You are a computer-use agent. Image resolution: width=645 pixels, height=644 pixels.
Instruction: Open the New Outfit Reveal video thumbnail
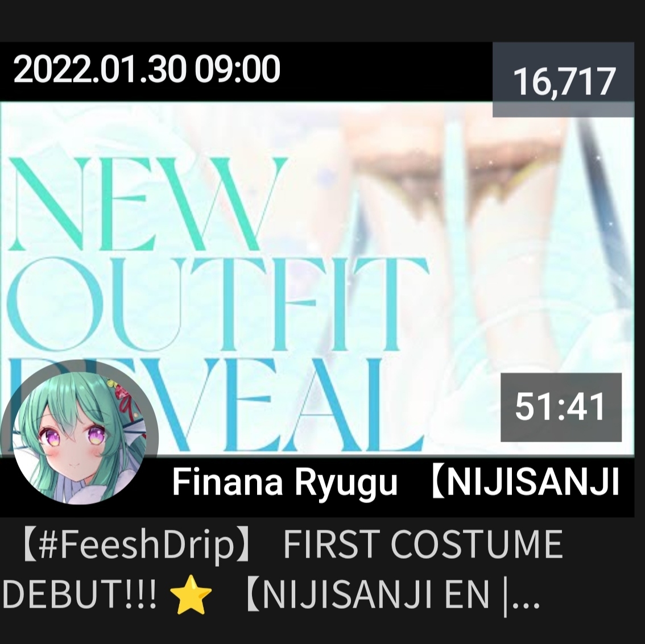(317, 279)
